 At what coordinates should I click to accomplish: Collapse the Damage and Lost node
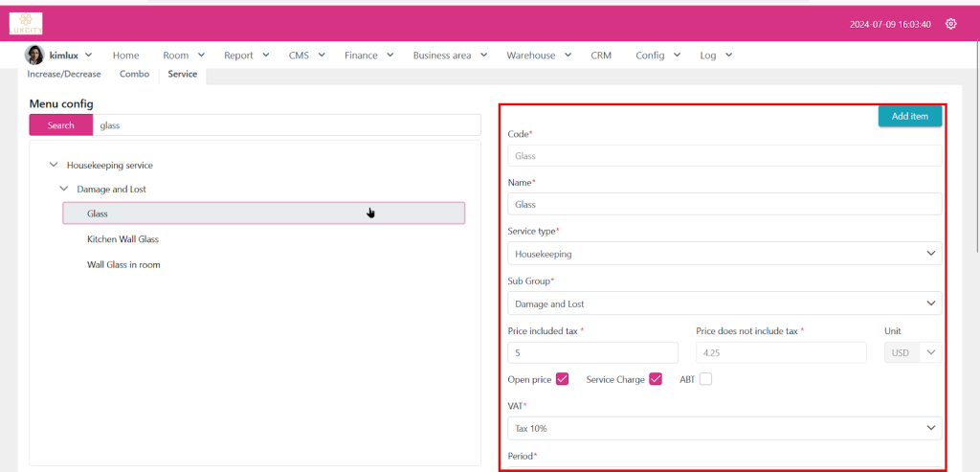(64, 190)
